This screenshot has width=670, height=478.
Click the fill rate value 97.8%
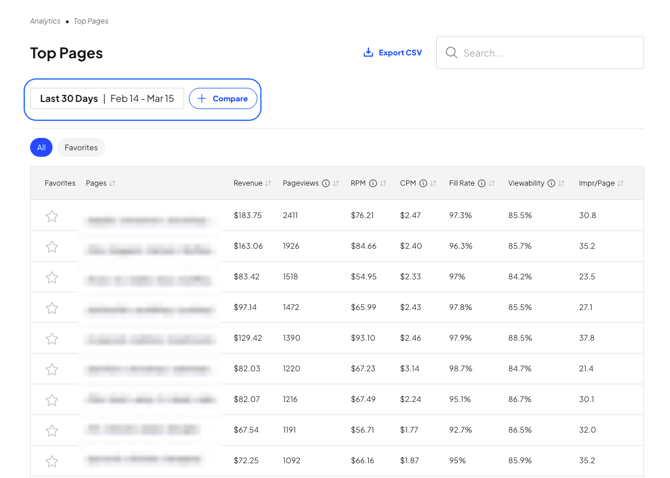(x=461, y=307)
